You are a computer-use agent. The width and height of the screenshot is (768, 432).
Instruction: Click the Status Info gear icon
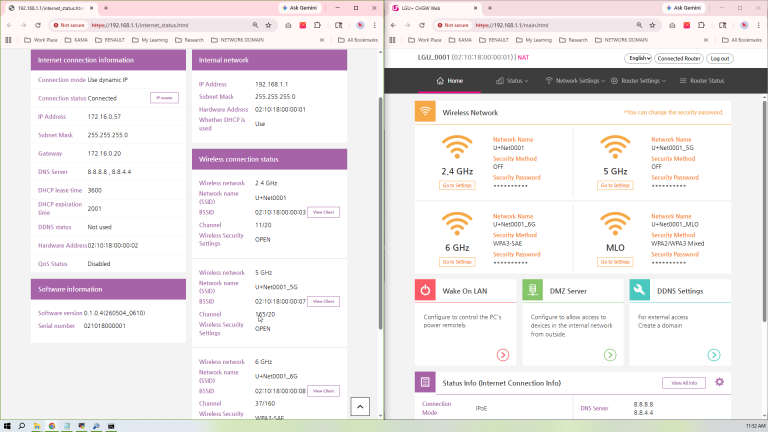(x=719, y=382)
